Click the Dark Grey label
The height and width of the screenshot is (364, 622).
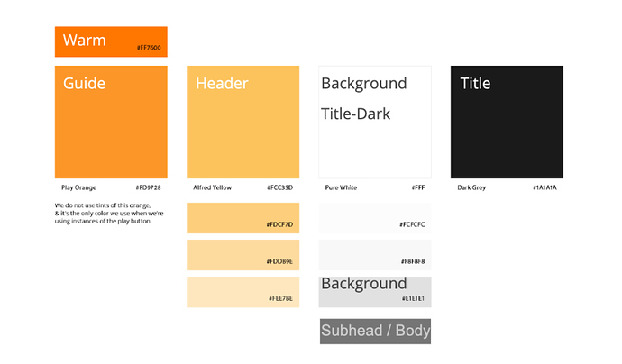471,187
